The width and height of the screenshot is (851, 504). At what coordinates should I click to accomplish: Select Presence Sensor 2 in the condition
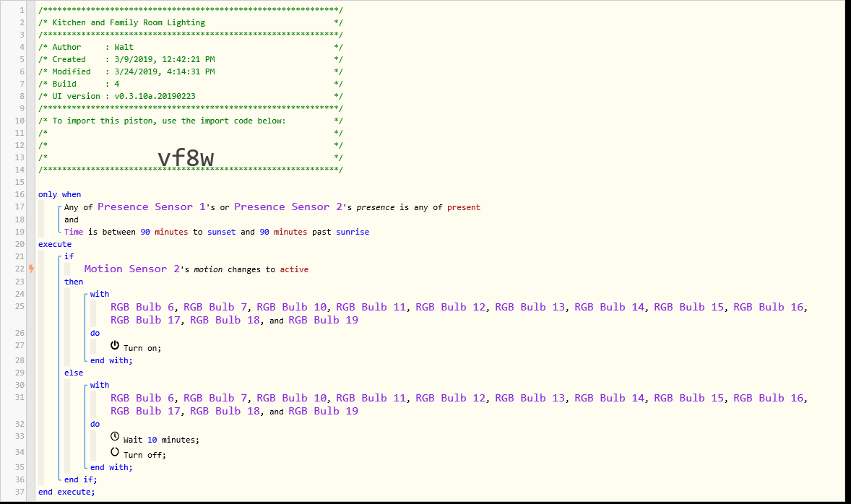[288, 207]
